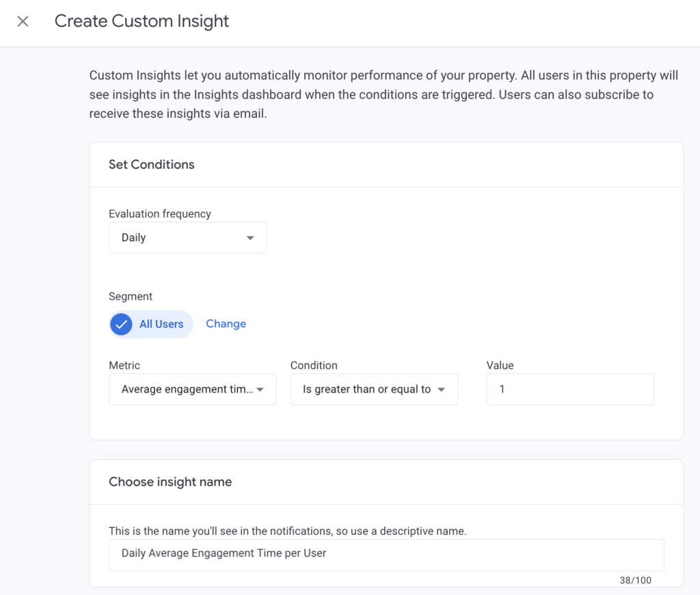The width and height of the screenshot is (700, 595).
Task: Click the Condition dropdown arrow icon
Action: 442,390
